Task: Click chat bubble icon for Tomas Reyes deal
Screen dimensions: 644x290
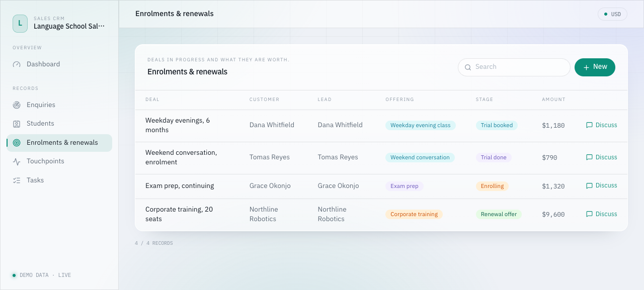Action: coord(589,157)
